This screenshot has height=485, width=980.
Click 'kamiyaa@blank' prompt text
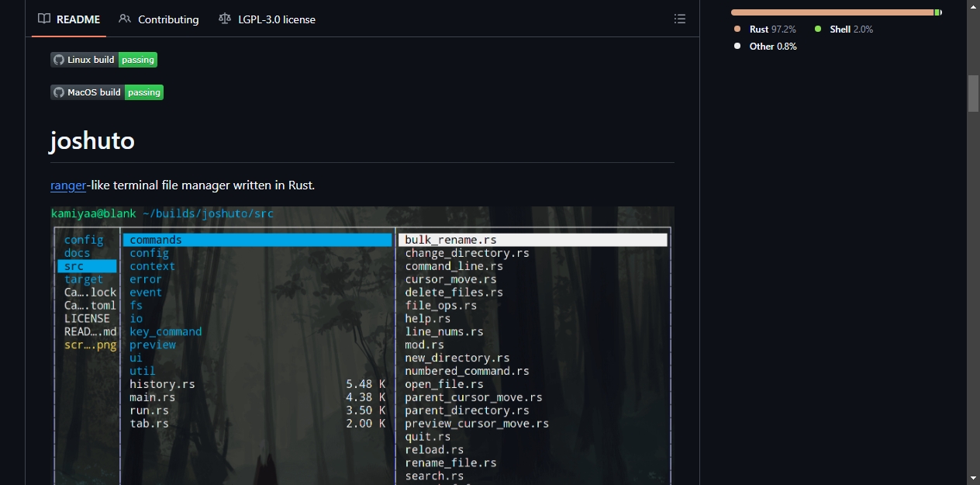tap(93, 213)
